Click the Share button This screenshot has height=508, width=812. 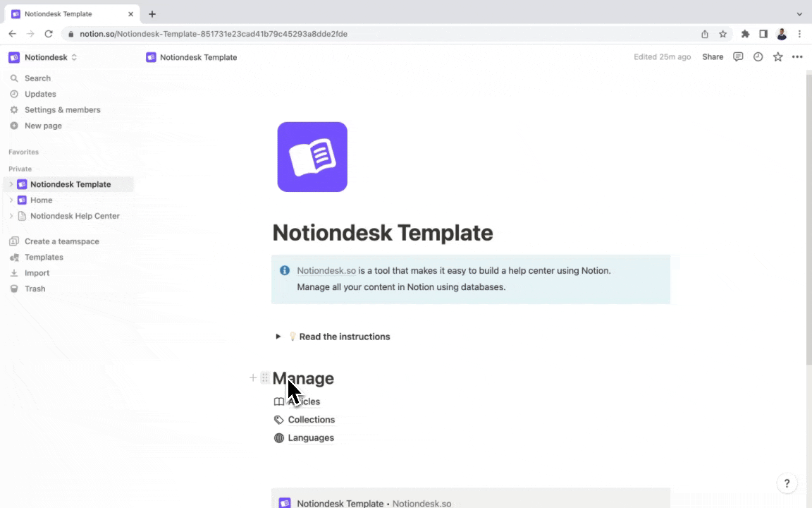tap(713, 57)
